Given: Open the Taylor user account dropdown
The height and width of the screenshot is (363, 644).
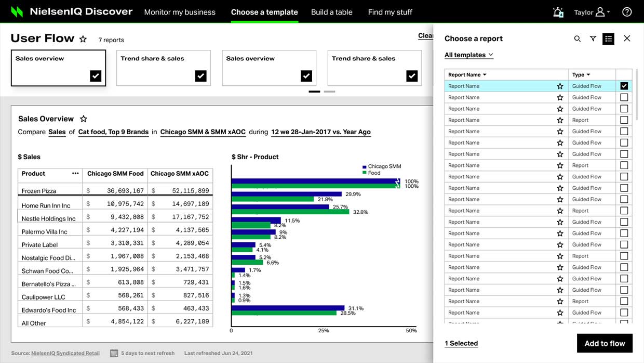Looking at the screenshot, I should [x=592, y=12].
